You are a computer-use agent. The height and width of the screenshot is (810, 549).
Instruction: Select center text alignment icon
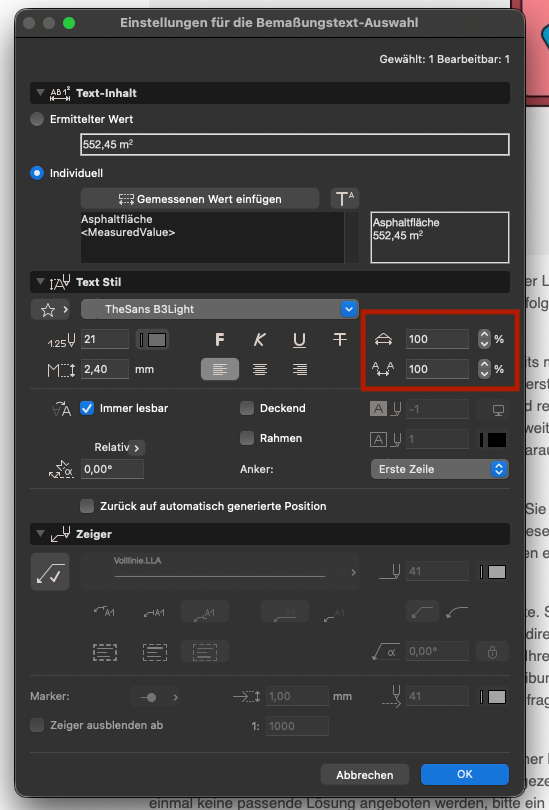point(260,369)
